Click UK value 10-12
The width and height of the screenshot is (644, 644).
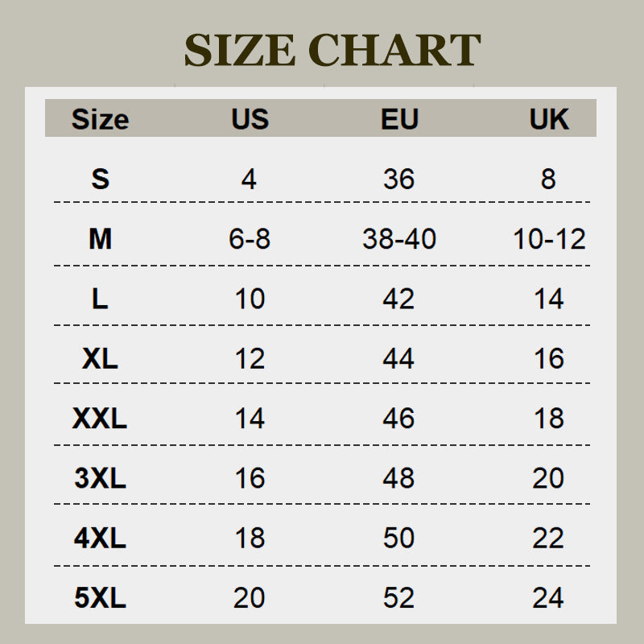point(549,238)
